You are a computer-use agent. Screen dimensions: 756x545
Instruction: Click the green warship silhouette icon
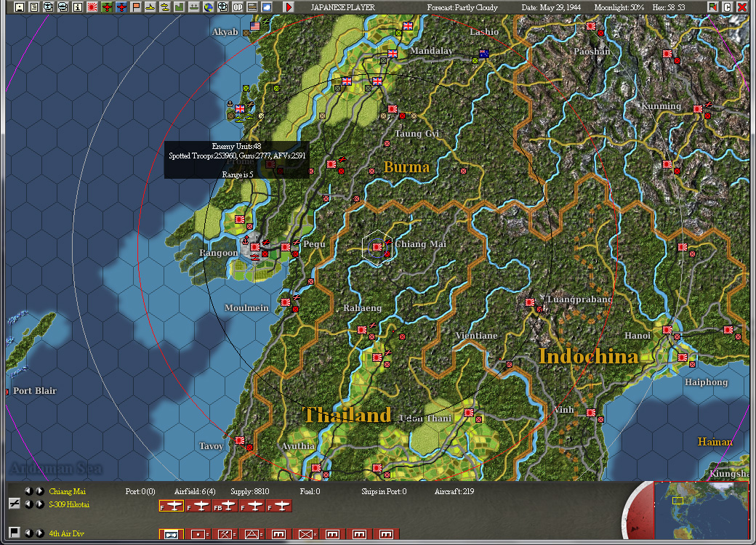(194, 7)
